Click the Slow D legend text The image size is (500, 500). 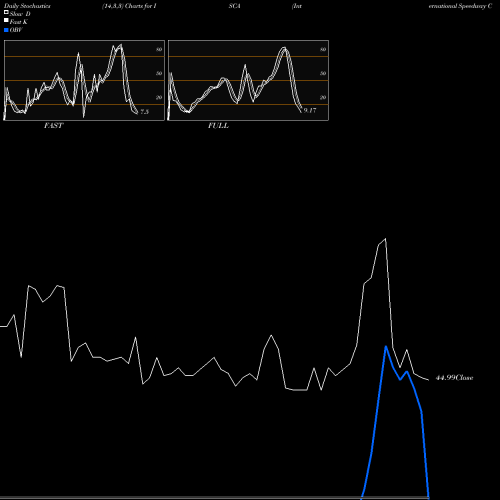coord(20,14)
